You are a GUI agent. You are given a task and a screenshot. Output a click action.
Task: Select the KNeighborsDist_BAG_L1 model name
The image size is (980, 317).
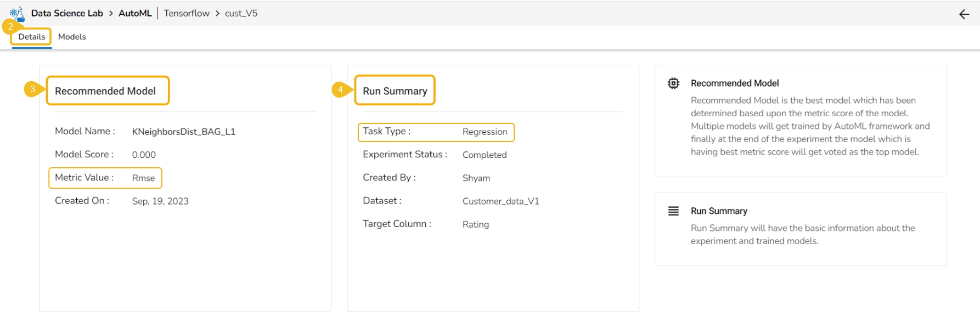(x=183, y=132)
